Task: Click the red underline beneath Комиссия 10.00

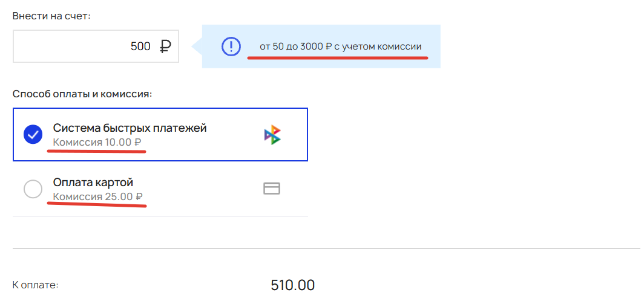Action: click(x=96, y=151)
